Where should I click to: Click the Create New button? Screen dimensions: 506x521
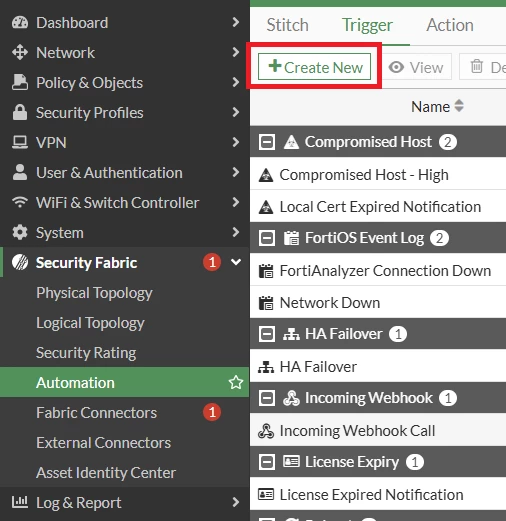click(x=314, y=67)
